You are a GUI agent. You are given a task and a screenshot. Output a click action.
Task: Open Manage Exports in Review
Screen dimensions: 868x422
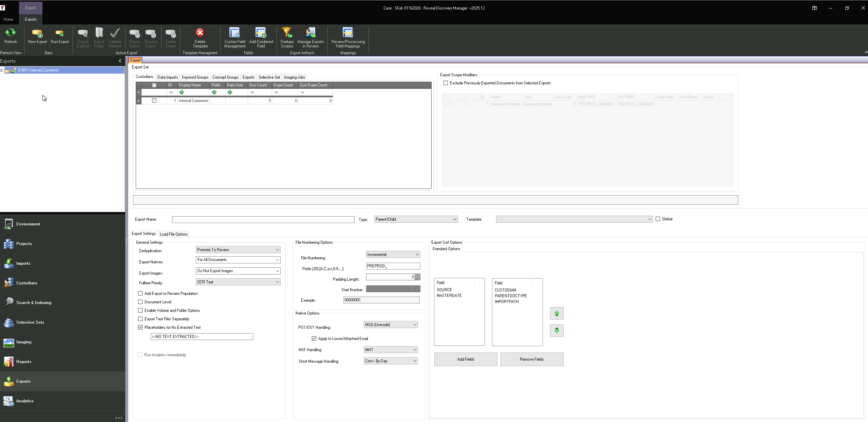pos(310,33)
